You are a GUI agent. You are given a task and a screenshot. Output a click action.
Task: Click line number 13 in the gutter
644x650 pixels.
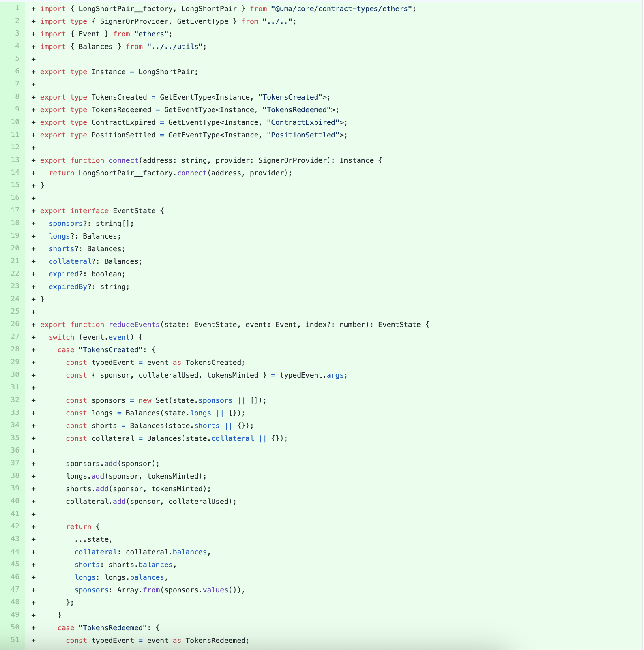coord(15,160)
